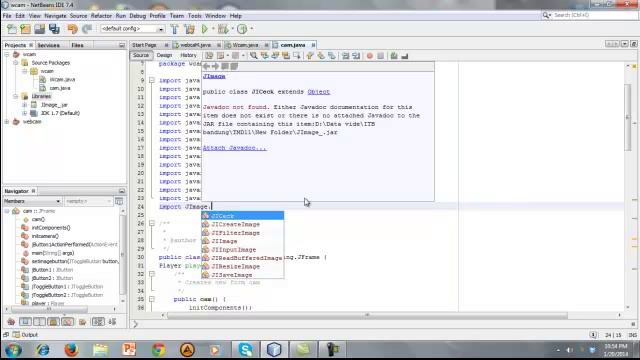Click the Shift Line Right icon
This screenshot has width=640, height=360.
pyautogui.click(x=356, y=56)
